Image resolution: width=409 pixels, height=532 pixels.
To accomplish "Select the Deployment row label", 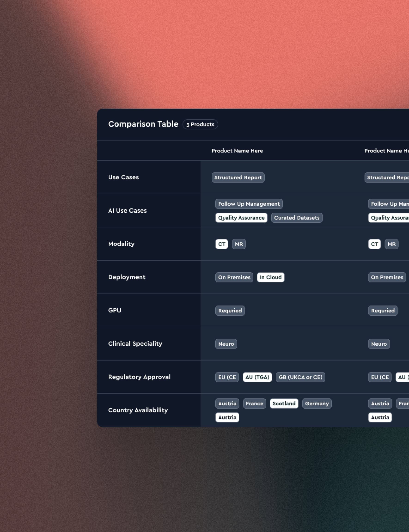I will click(127, 277).
